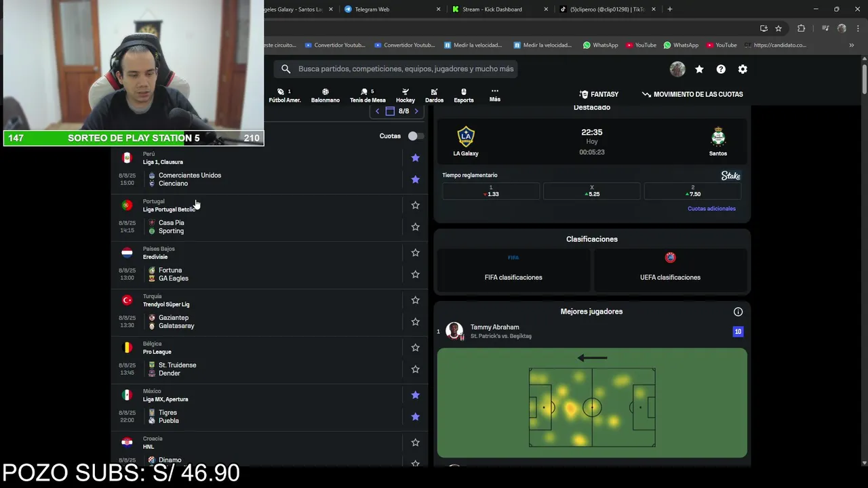The height and width of the screenshot is (488, 868).
Task: Open the Dardos sport category
Action: (434, 96)
